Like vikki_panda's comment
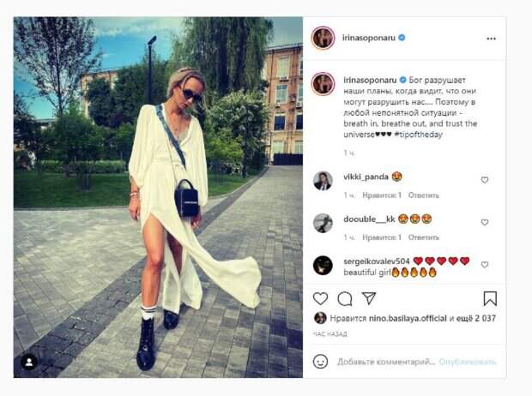 485,180
